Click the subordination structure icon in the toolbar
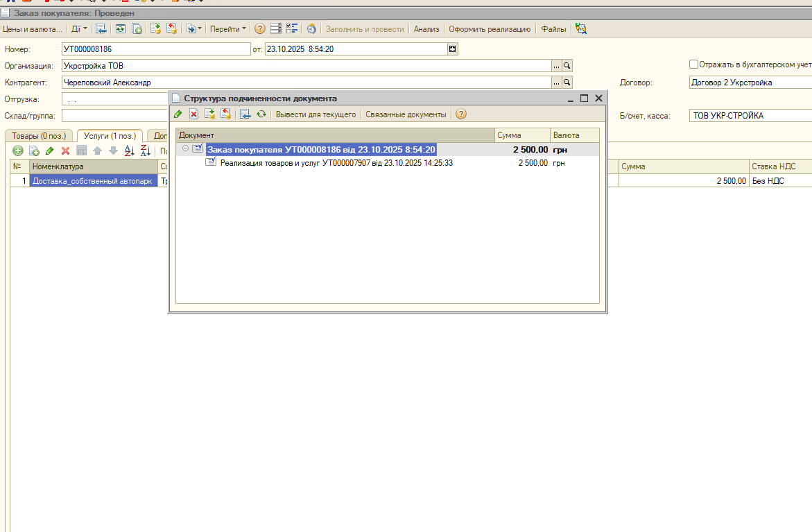812x532 pixels. click(x=292, y=29)
